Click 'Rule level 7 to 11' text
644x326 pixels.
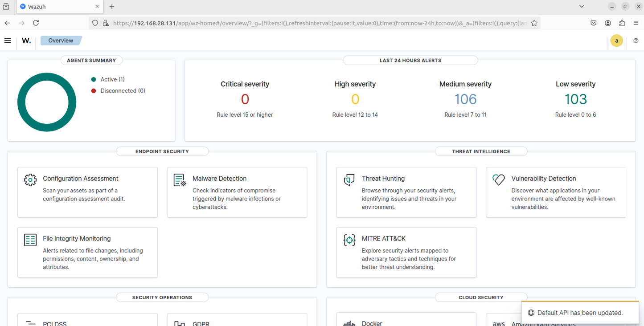[x=465, y=115]
